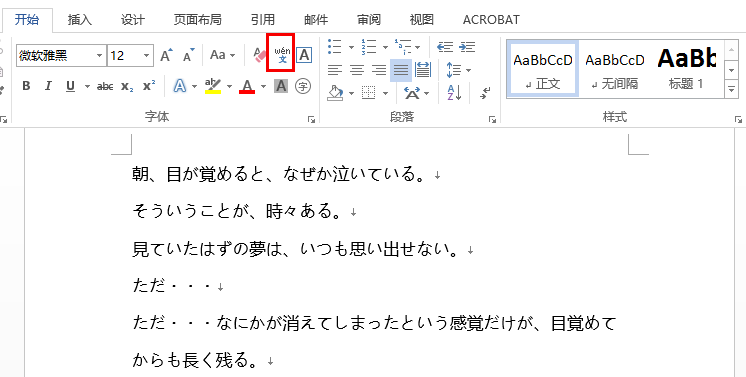Open line spacing options
746x377 pixels.
click(x=453, y=70)
